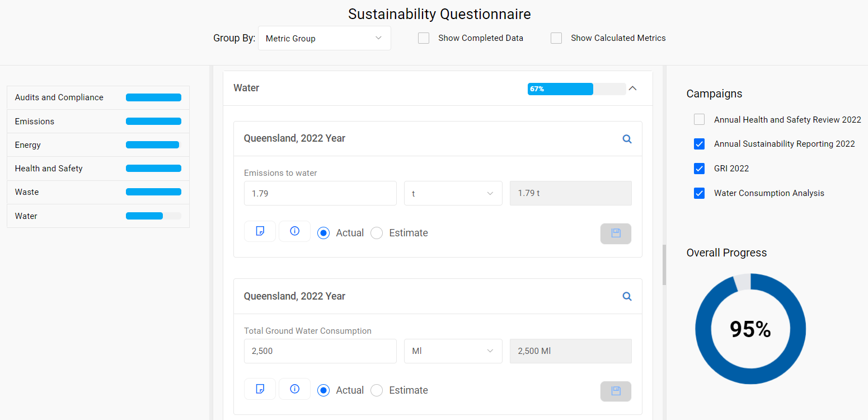Check the Annual Health and Safety Review 2022 campaign

[x=699, y=119]
